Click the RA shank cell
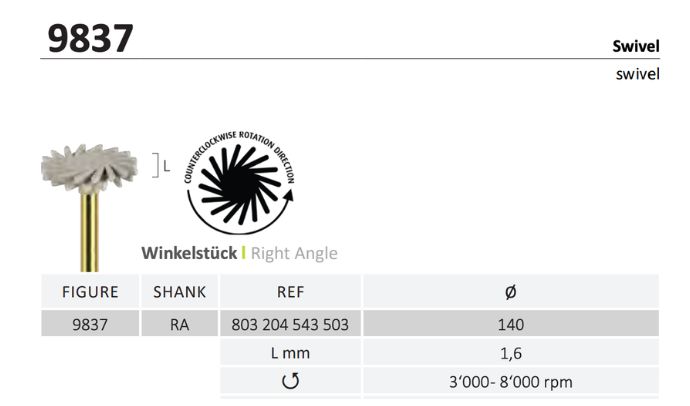Viewport: 690px width, 406px height. (x=180, y=324)
